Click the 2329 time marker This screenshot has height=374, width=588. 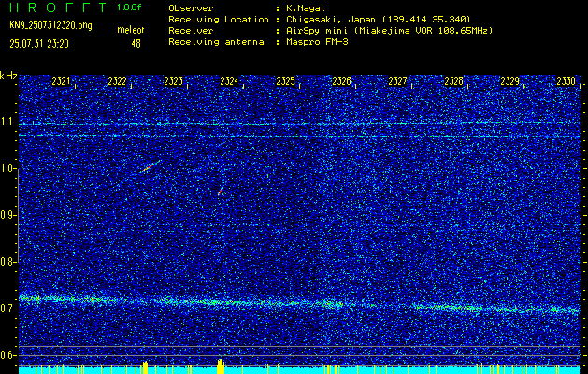pyautogui.click(x=510, y=81)
